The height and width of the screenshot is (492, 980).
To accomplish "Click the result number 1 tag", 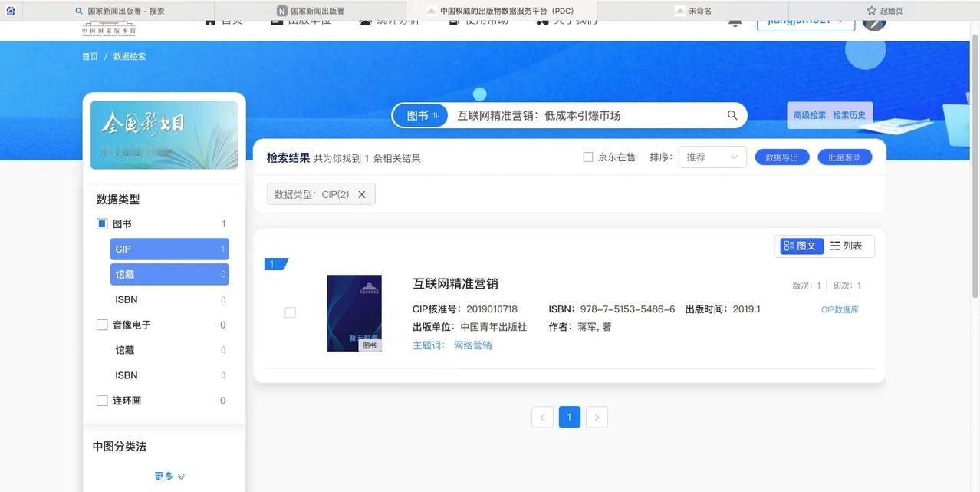I will click(275, 264).
